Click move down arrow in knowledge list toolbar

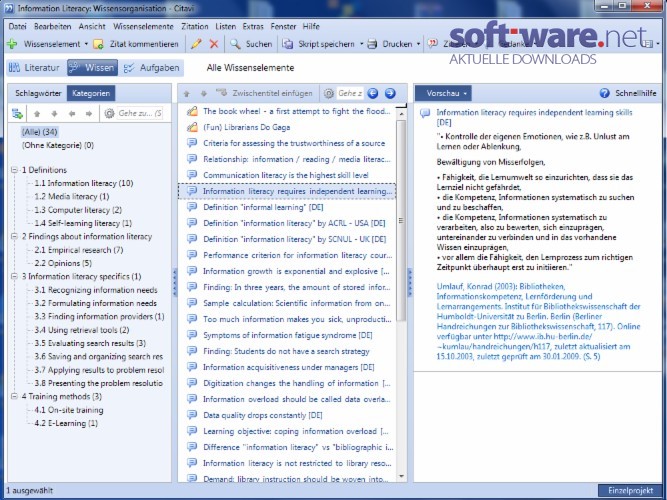pyautogui.click(x=204, y=94)
